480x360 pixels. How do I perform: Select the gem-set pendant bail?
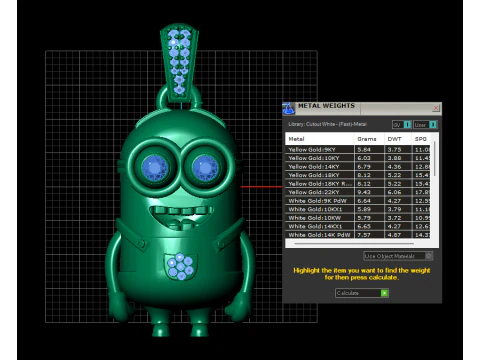coord(179,62)
